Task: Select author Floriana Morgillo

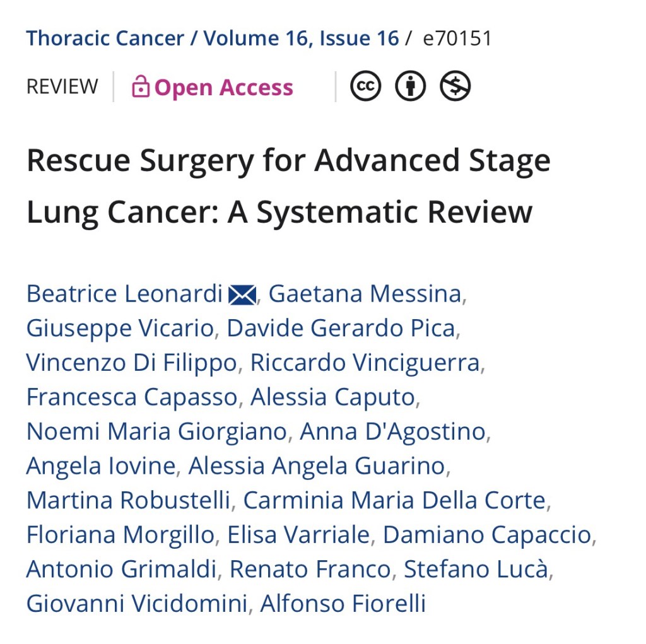Action: click(120, 535)
